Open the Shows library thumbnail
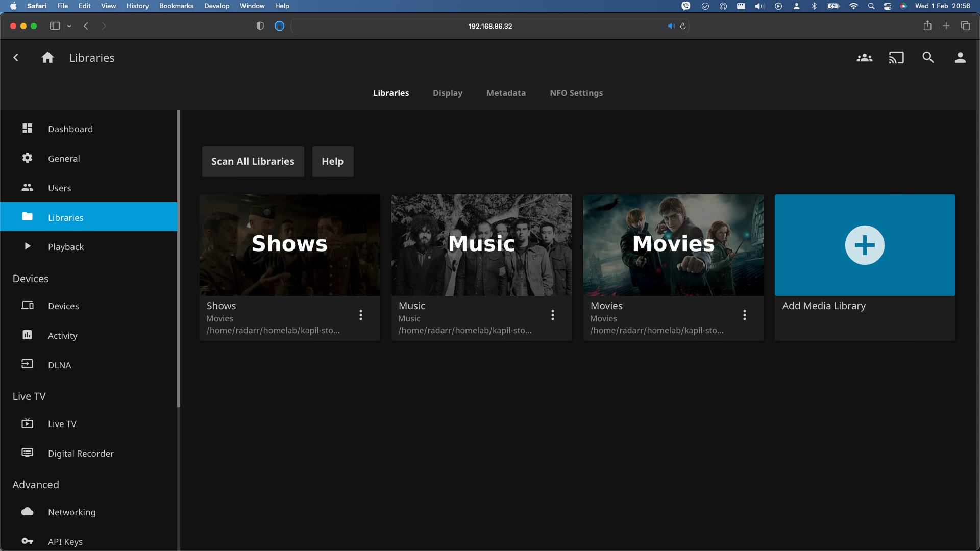This screenshot has height=551, width=980. coord(289,245)
